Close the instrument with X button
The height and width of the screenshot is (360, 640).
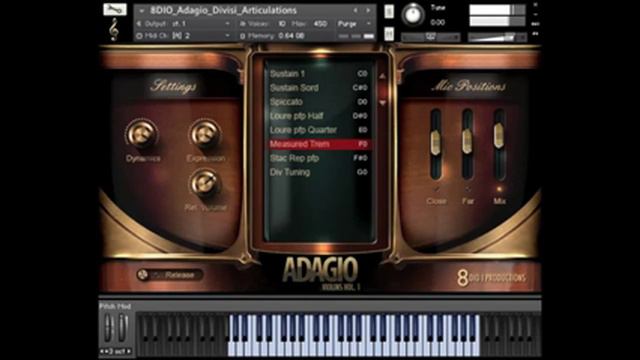click(x=535, y=4)
